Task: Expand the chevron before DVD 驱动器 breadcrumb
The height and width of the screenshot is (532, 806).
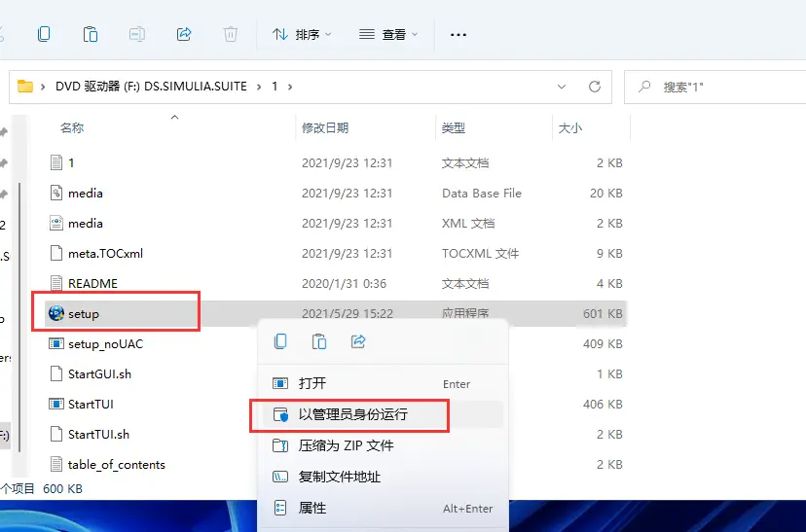Action: point(43,87)
